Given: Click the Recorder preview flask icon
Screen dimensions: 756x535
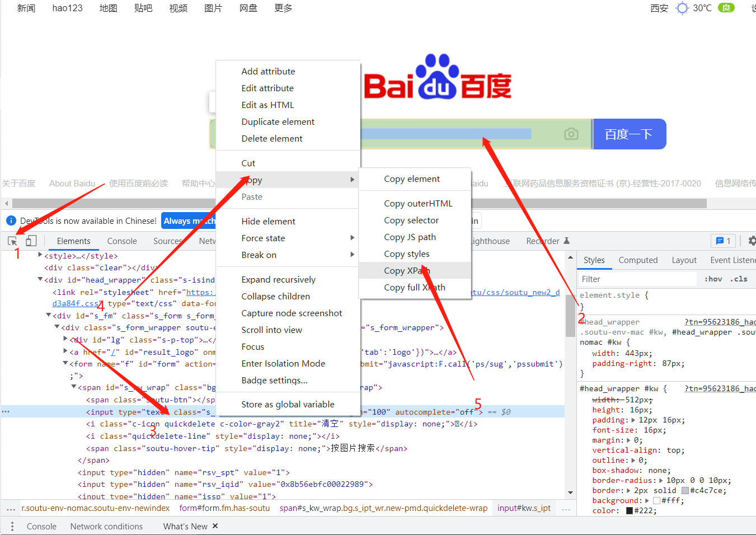Looking at the screenshot, I should tap(566, 241).
